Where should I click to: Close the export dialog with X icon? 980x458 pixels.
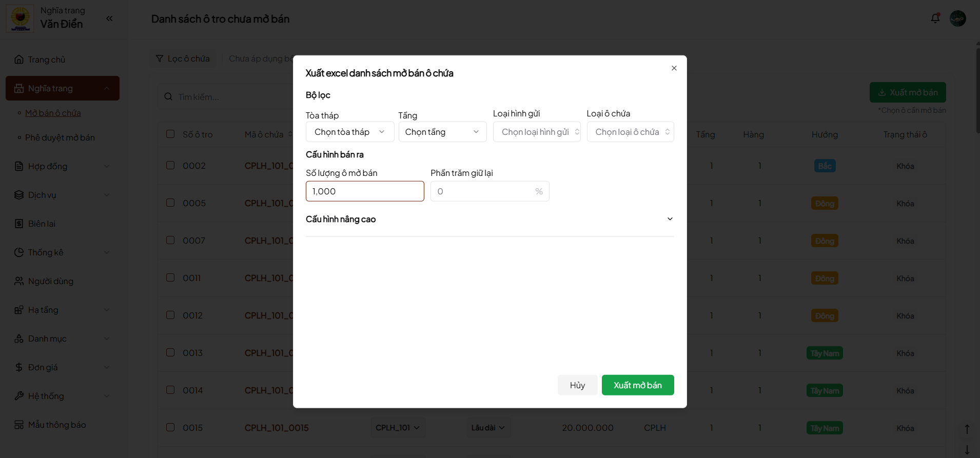(x=674, y=68)
